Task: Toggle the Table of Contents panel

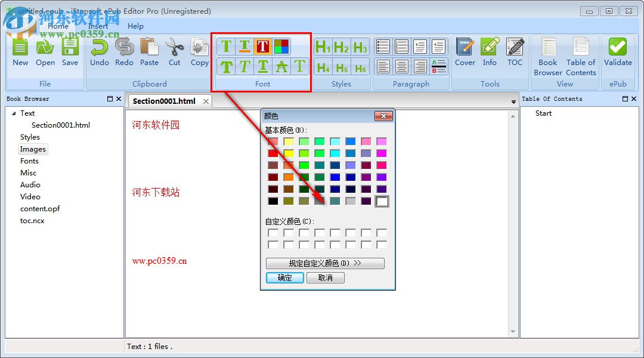Action: point(581,54)
